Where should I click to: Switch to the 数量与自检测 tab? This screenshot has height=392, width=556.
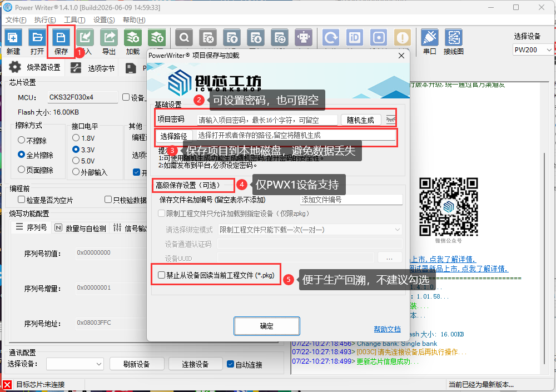[81, 228]
